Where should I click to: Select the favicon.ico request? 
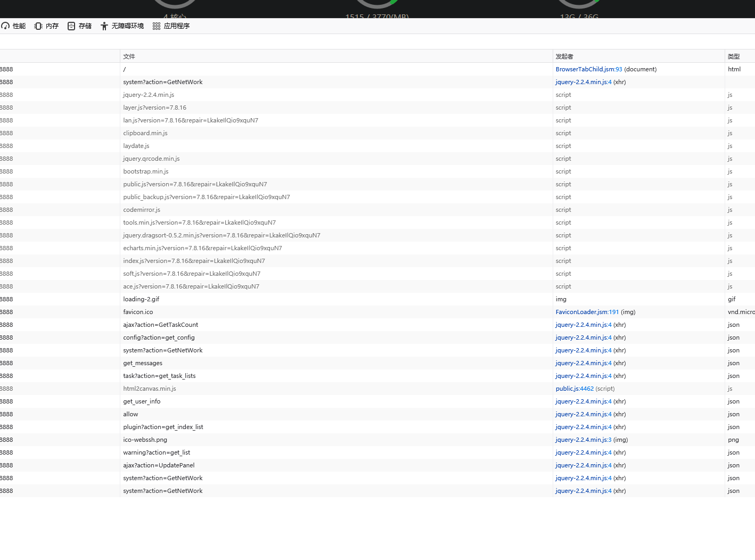tap(138, 312)
